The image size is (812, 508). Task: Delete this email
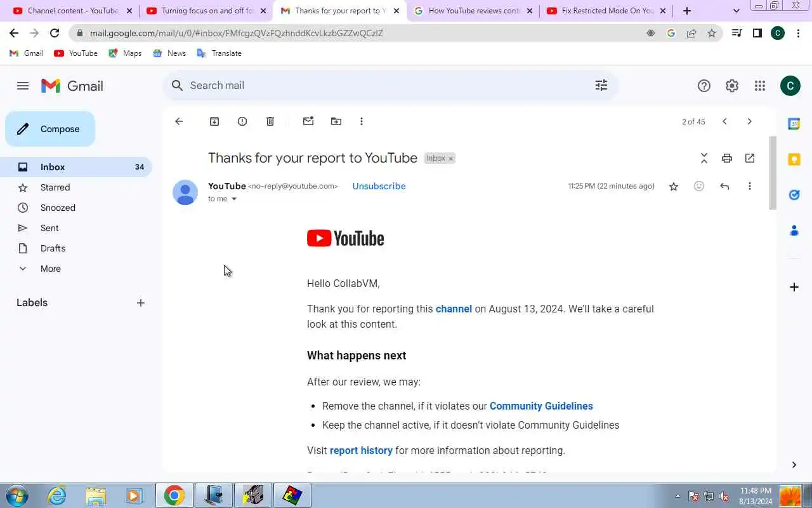point(270,121)
